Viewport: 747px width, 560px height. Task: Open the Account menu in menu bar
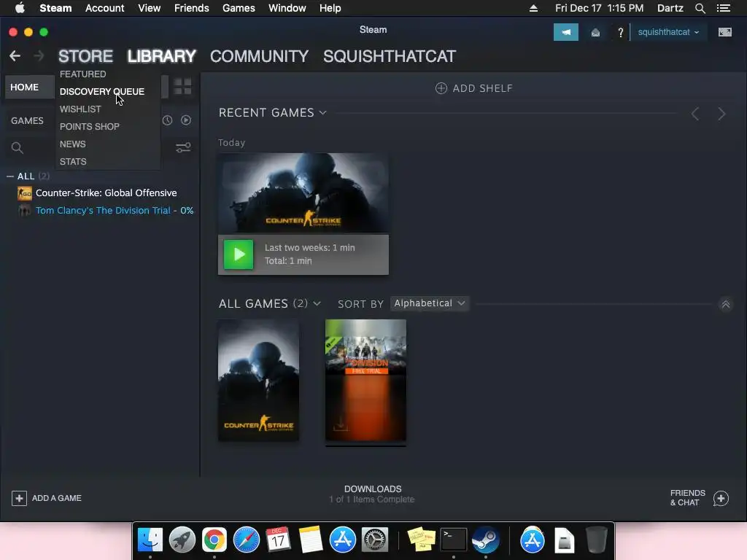105,8
